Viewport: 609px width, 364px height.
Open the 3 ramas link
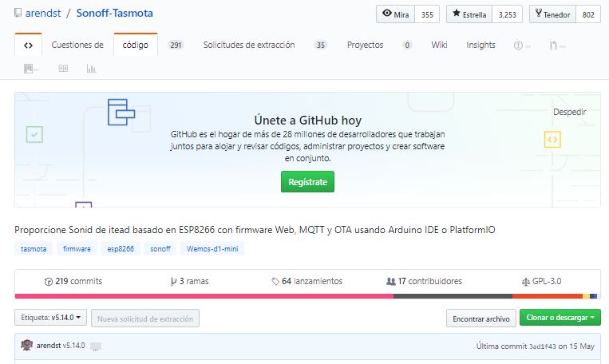[189, 281]
